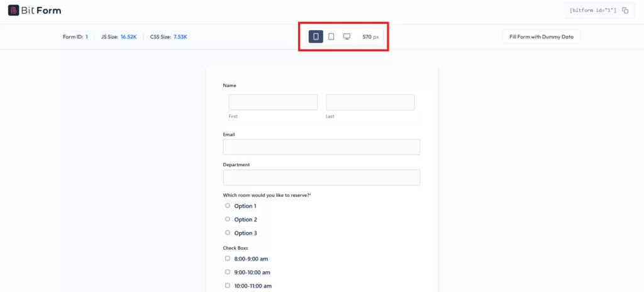Click the Department field label
This screenshot has width=644, height=292.
[236, 164]
